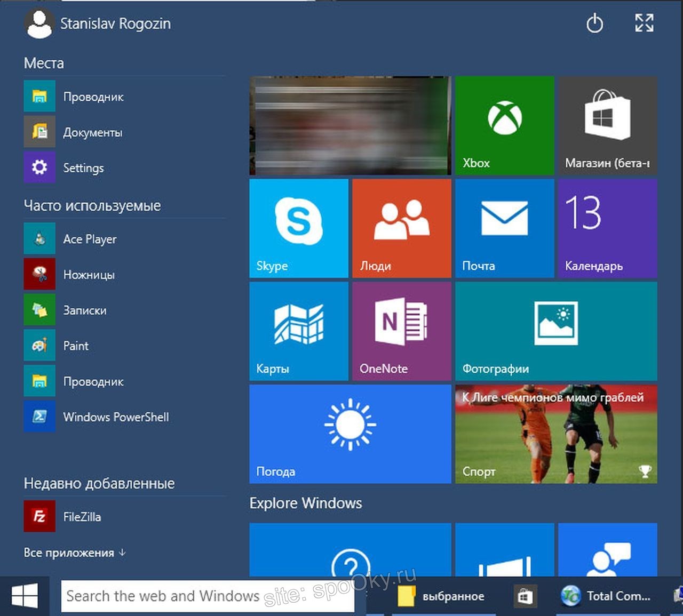Click the blurred photo live tile
This screenshot has height=616, width=683.
[x=350, y=125]
